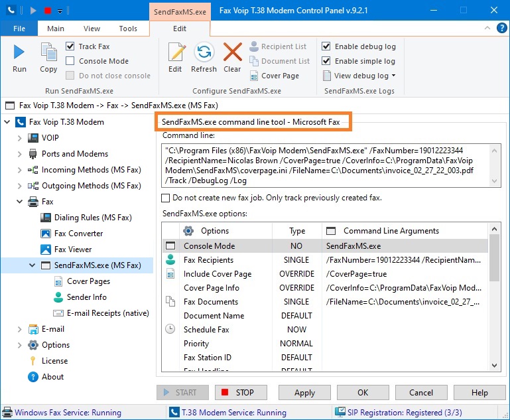Click the Clear red X icon
The image size is (510, 420).
(x=233, y=52)
